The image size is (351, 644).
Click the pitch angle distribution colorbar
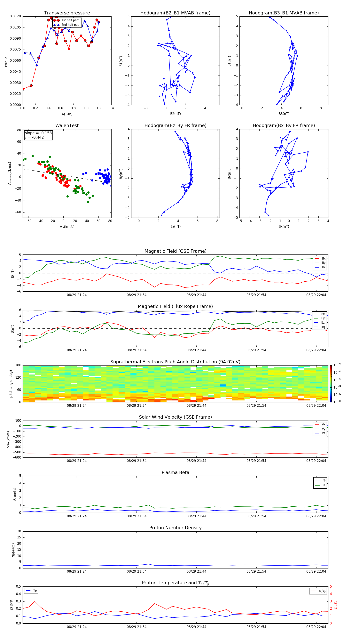tap(331, 384)
